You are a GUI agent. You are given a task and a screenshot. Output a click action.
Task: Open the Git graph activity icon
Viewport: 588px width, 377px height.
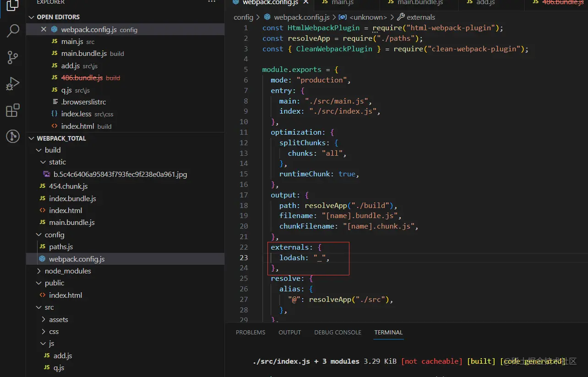tap(13, 137)
